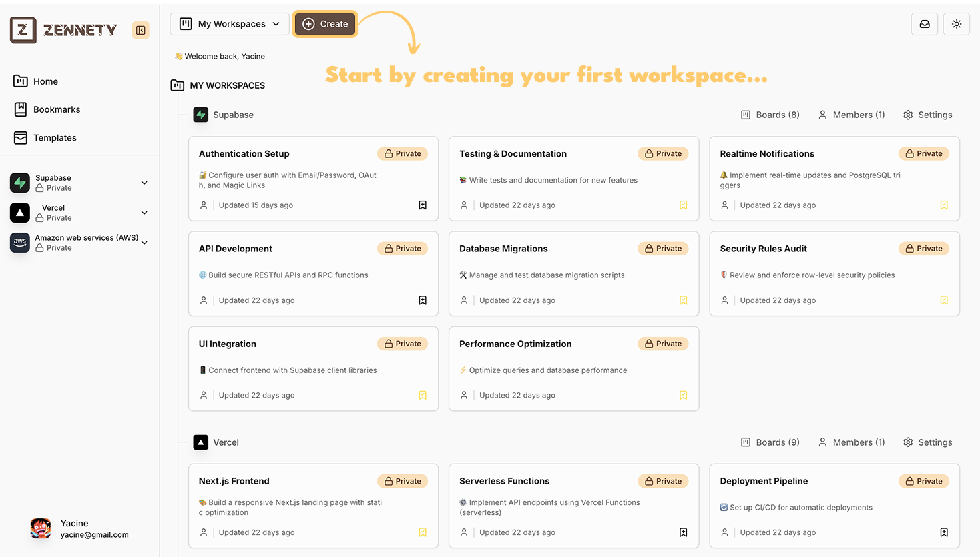This screenshot has height=557, width=980.
Task: Click yacine@gmail.com email text
Action: click(x=95, y=535)
